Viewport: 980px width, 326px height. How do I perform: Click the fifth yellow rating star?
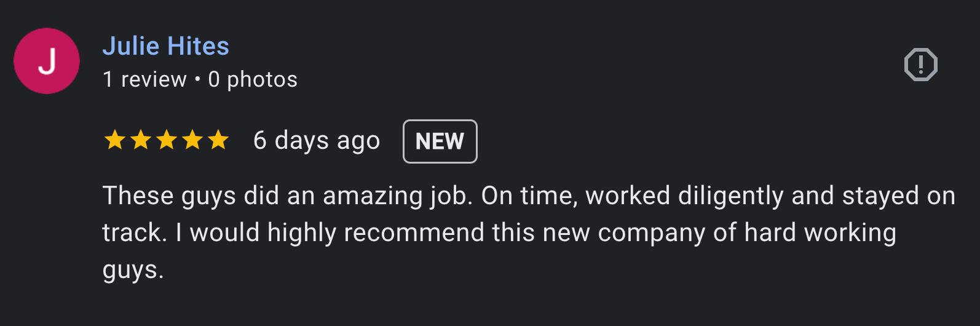pos(218,140)
